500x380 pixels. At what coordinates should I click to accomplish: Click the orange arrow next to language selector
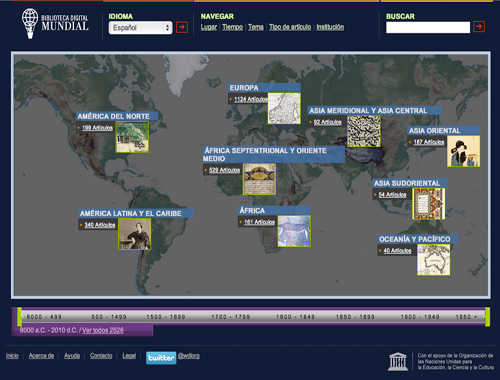pyautogui.click(x=182, y=27)
